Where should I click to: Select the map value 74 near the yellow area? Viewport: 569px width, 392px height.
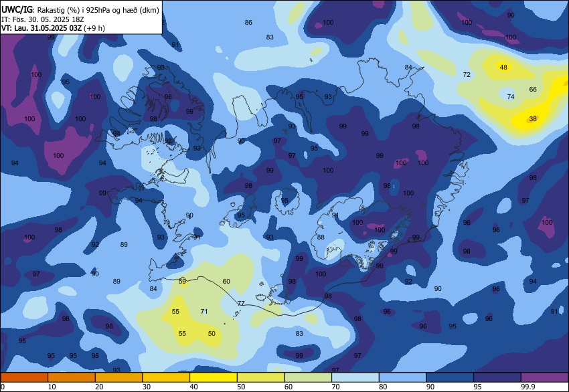[x=511, y=96]
